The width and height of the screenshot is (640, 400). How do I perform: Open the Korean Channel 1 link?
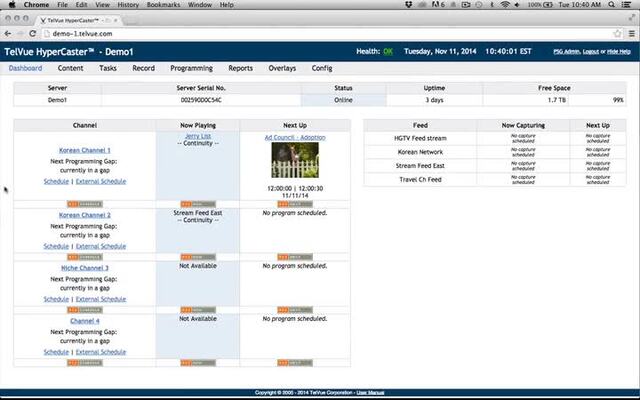pos(84,150)
